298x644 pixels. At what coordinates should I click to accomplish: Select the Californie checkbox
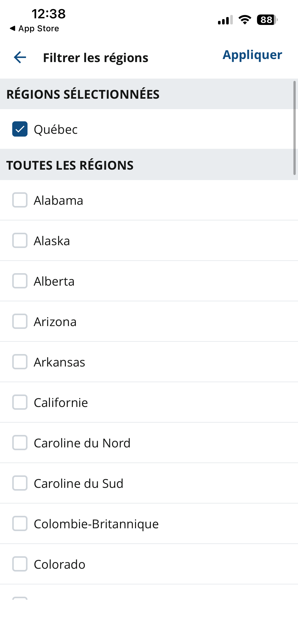20,402
